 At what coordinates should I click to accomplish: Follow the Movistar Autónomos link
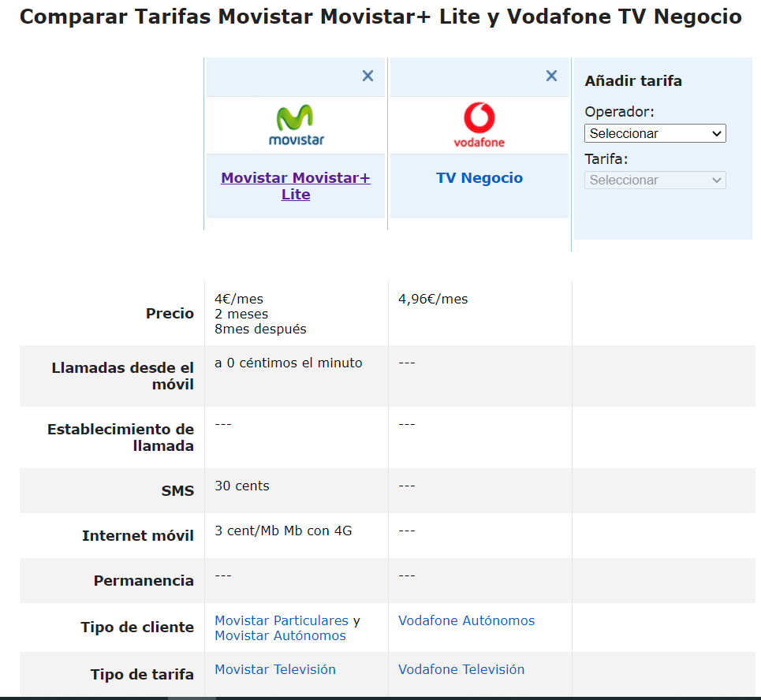[x=280, y=635]
